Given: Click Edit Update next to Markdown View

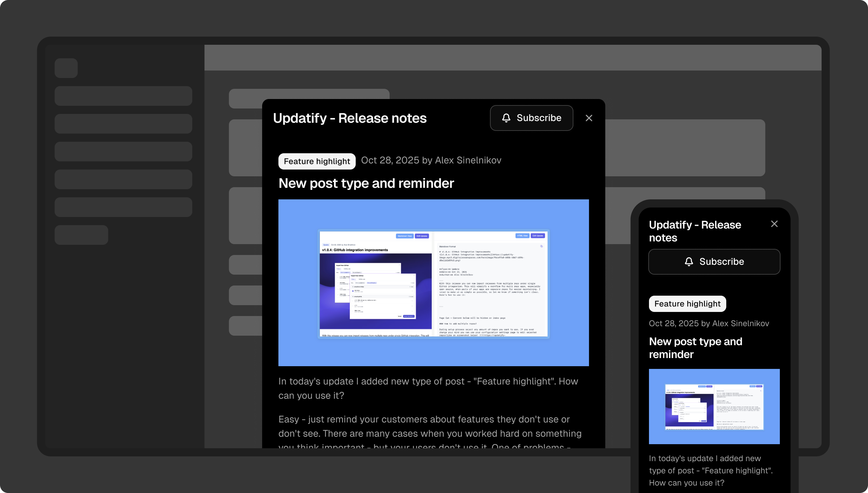Looking at the screenshot, I should pyautogui.click(x=422, y=236).
